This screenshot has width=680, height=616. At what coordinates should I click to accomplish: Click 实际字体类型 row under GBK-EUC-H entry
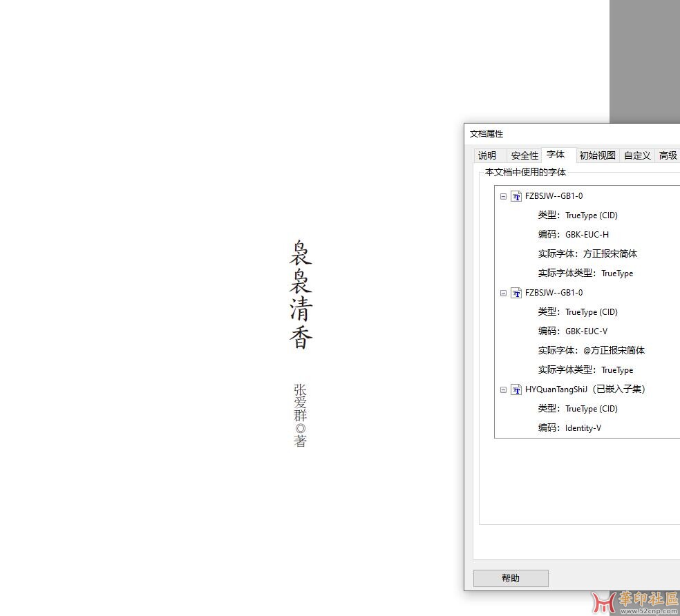[585, 273]
